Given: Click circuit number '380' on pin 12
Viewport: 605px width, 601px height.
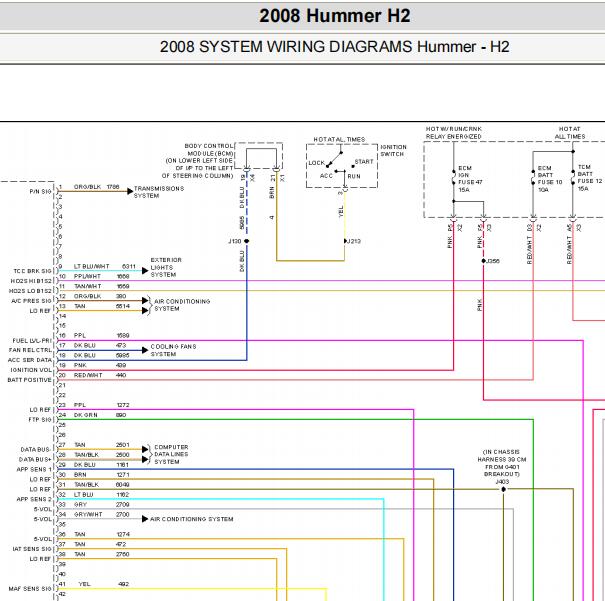Looking at the screenshot, I should [x=121, y=296].
